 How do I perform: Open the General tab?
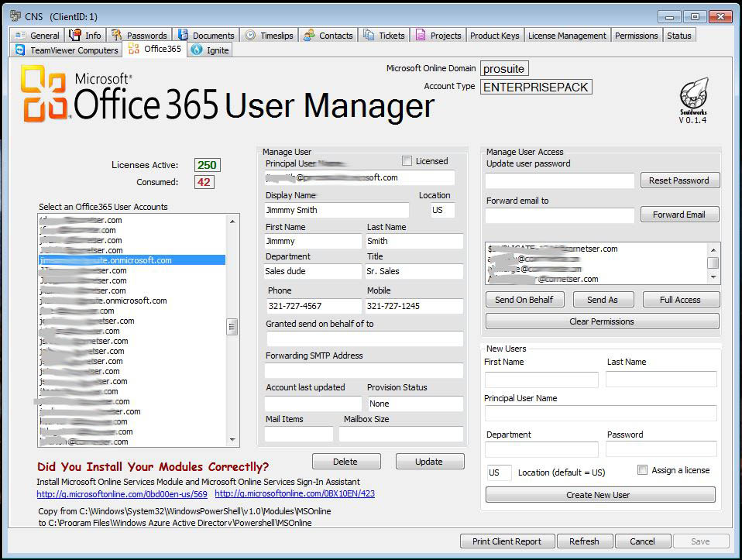pos(36,36)
